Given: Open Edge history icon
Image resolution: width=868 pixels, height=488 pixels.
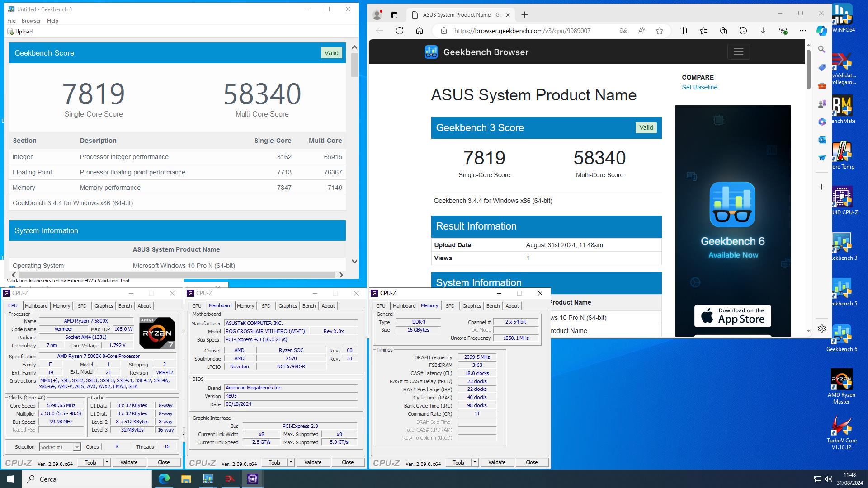Looking at the screenshot, I should pyautogui.click(x=743, y=31).
